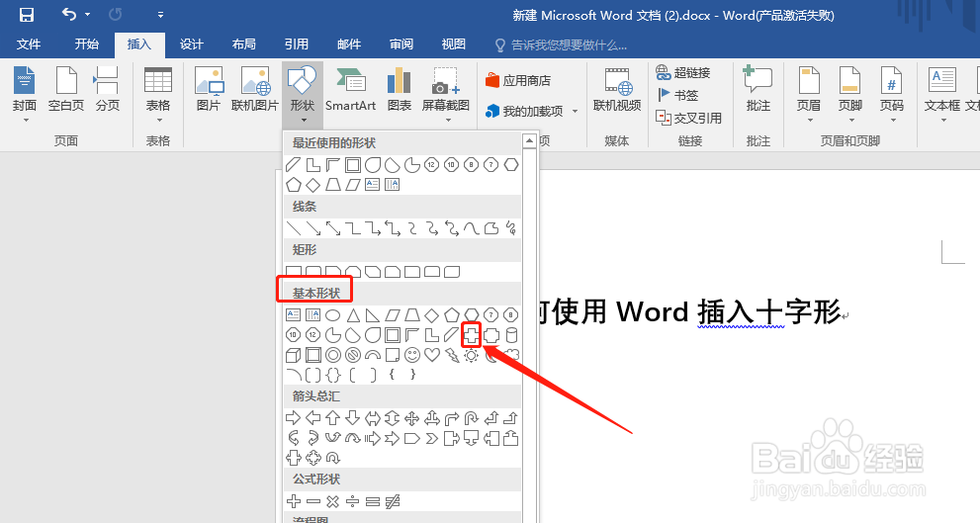Image resolution: width=980 pixels, height=523 pixels.
Task: Insert online video (联机视频)
Action: tap(617, 89)
